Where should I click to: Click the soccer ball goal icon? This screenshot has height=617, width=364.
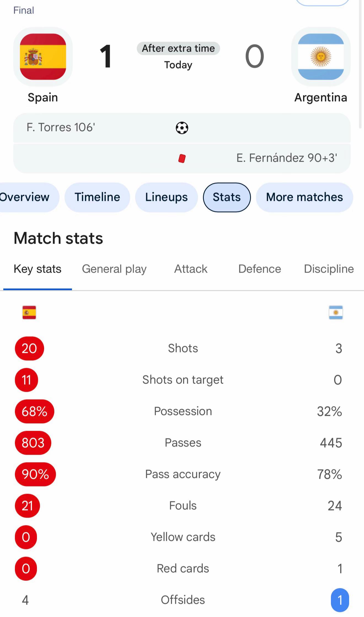(182, 128)
